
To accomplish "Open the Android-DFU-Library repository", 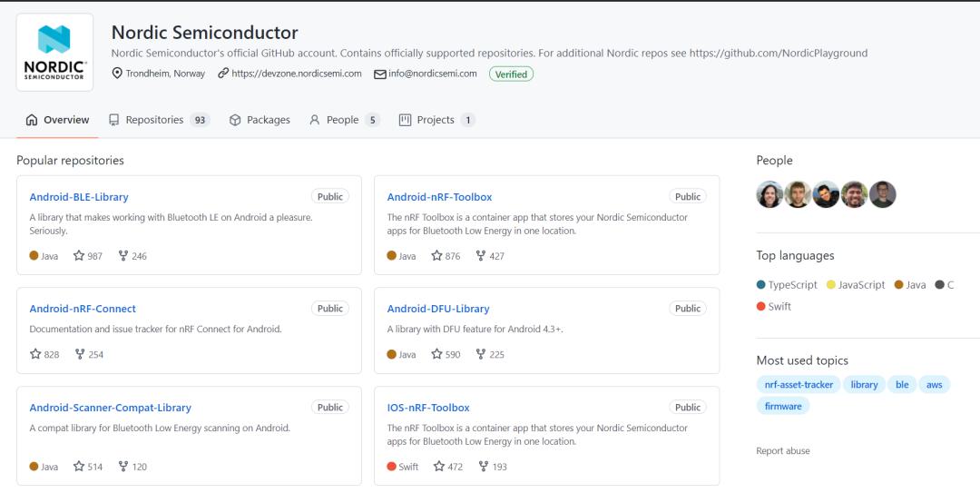I will [438, 309].
